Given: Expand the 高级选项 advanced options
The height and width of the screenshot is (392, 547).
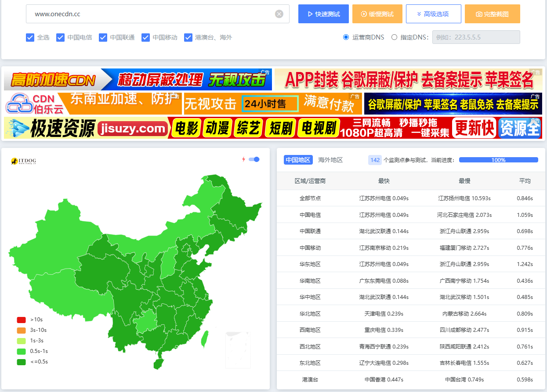Looking at the screenshot, I should (433, 14).
